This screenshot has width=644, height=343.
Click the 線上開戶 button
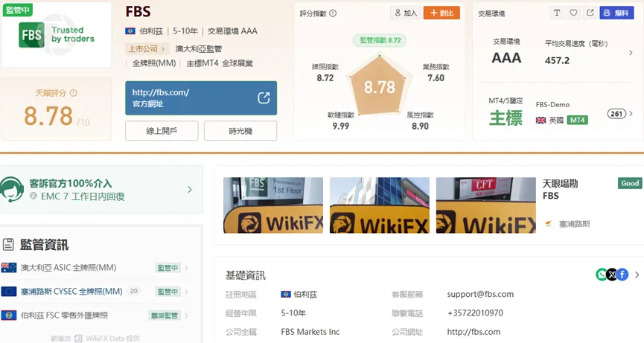(x=162, y=131)
